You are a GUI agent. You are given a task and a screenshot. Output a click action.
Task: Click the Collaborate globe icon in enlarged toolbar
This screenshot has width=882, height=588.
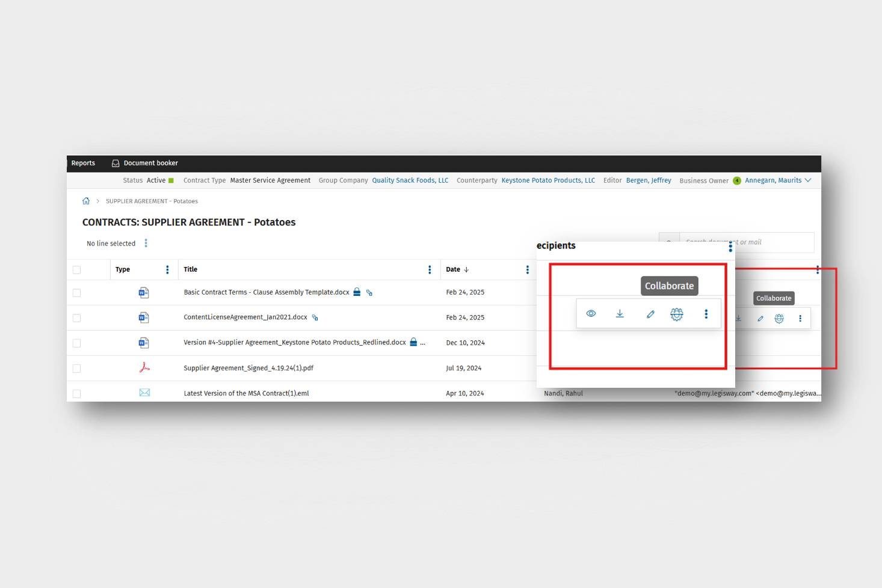[x=676, y=314]
